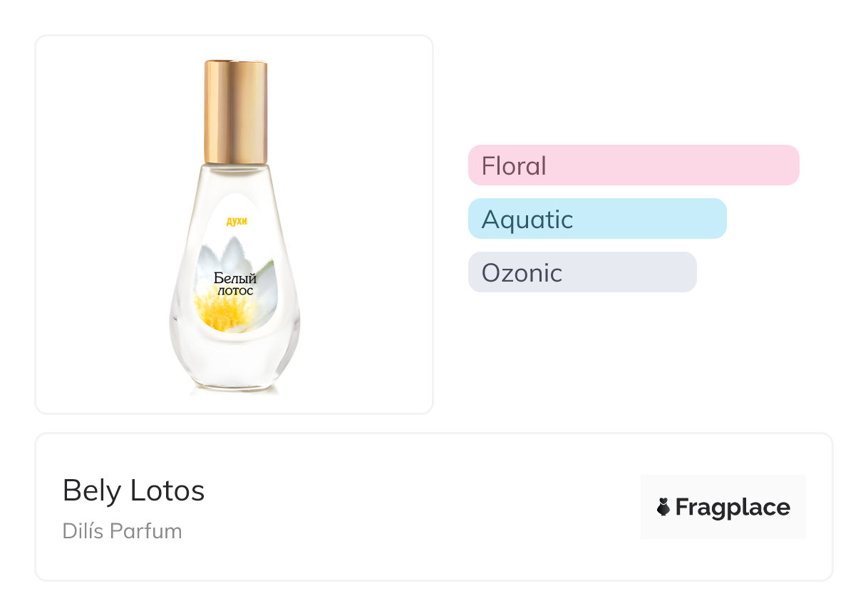
Task: Click the 'Aquatic' text label
Action: tap(527, 220)
